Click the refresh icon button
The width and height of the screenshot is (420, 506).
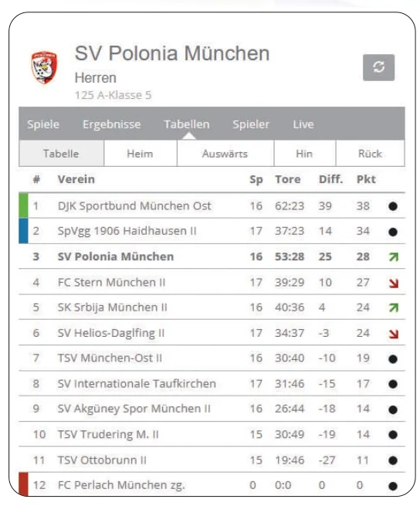378,67
